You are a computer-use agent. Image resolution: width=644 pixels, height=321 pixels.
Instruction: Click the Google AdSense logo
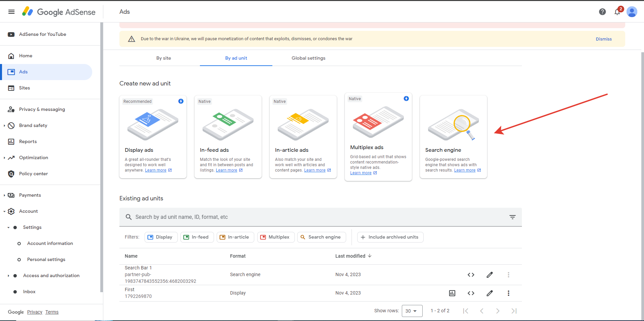pyautogui.click(x=59, y=12)
